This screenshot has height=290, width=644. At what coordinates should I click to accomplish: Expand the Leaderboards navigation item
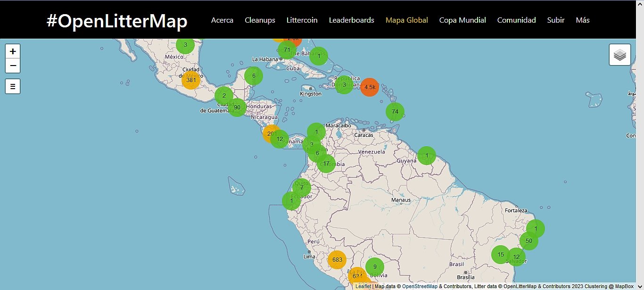pyautogui.click(x=351, y=20)
